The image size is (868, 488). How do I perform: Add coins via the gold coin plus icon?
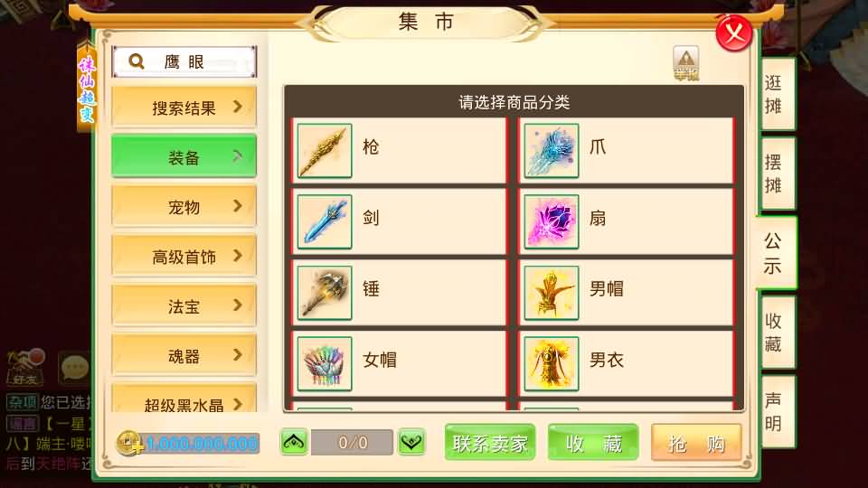[x=129, y=443]
